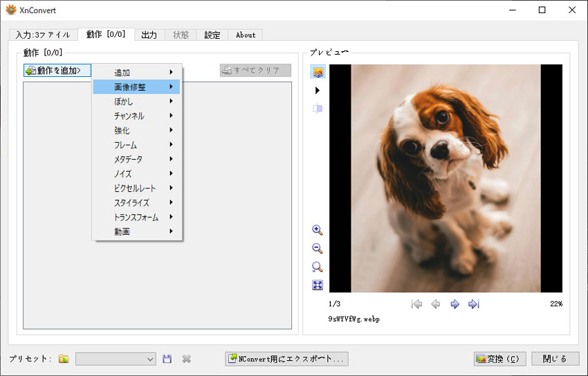Open the プリセット dropdown
The height and width of the screenshot is (376, 588).
tap(116, 359)
